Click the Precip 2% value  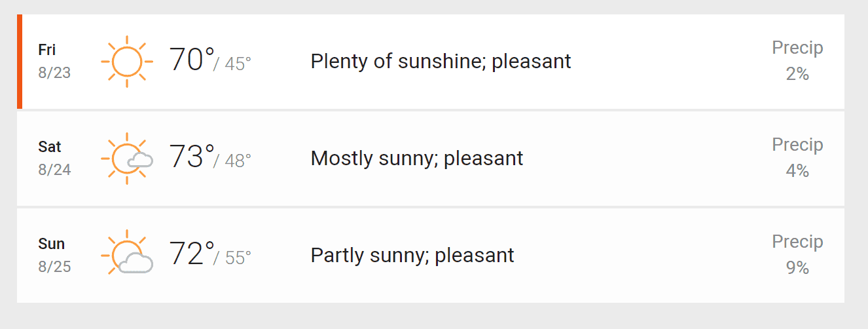point(797,75)
